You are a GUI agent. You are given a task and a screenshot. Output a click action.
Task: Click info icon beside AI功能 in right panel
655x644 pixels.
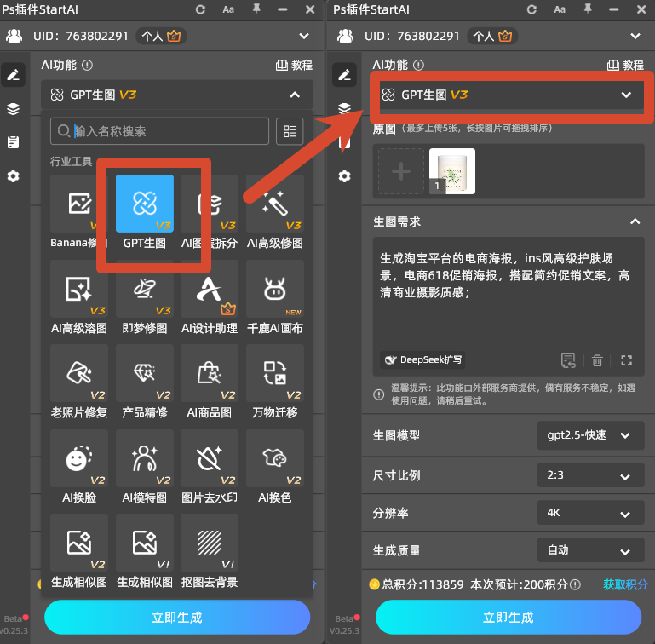pyautogui.click(x=418, y=66)
